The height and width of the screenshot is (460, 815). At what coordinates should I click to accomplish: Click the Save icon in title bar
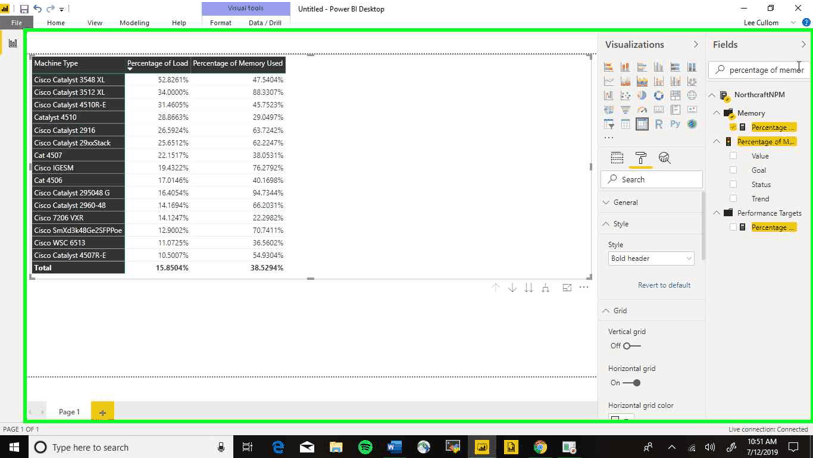pyautogui.click(x=24, y=9)
